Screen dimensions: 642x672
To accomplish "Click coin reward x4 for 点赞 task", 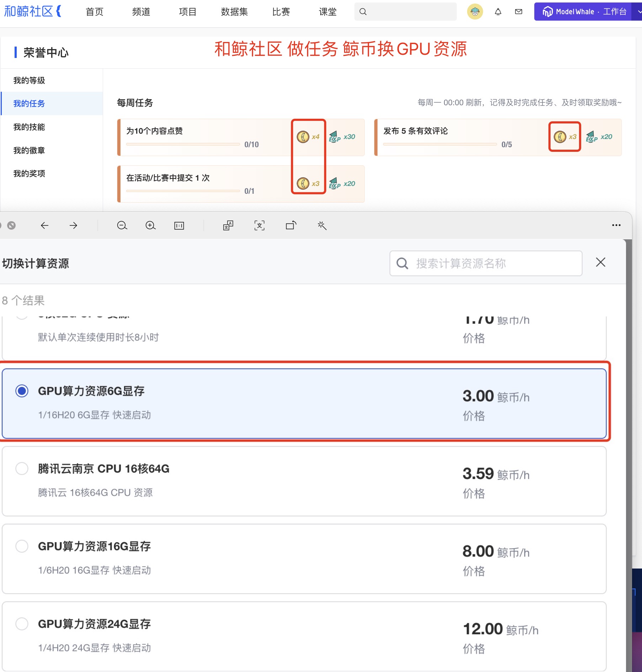I will (308, 137).
